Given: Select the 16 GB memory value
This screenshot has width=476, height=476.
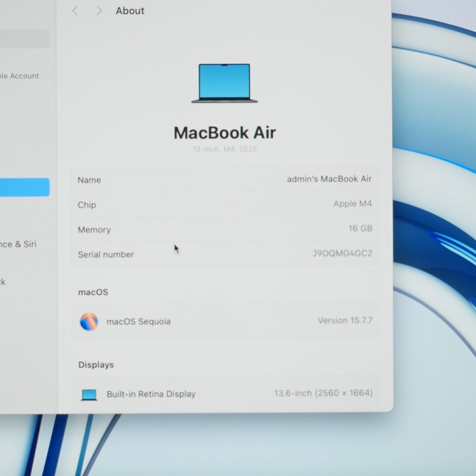Looking at the screenshot, I should pos(360,228).
